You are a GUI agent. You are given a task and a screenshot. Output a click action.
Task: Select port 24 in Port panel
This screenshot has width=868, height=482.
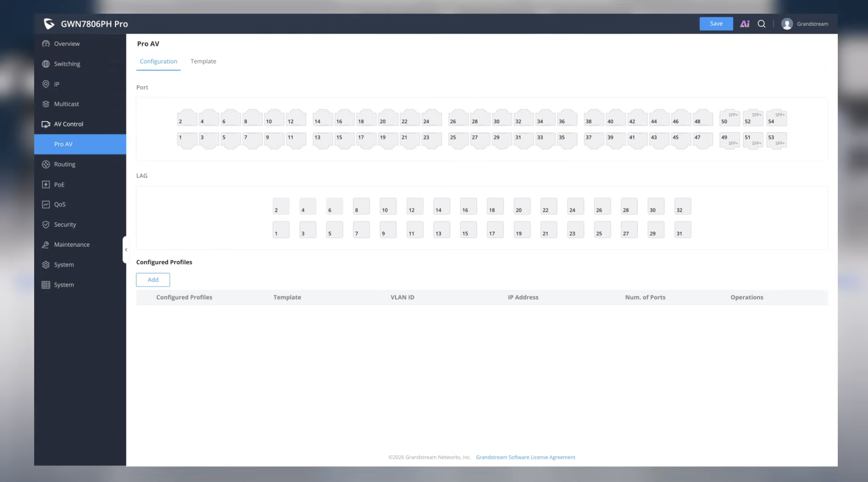431,118
